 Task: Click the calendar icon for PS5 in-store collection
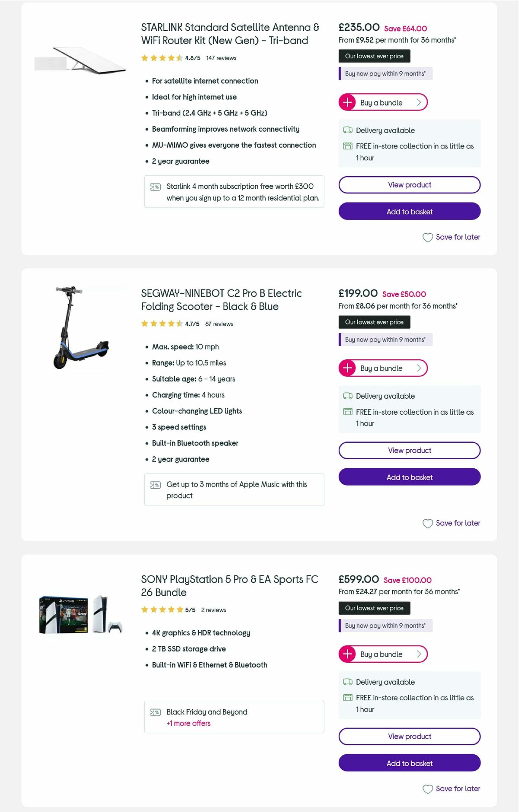[x=347, y=697]
